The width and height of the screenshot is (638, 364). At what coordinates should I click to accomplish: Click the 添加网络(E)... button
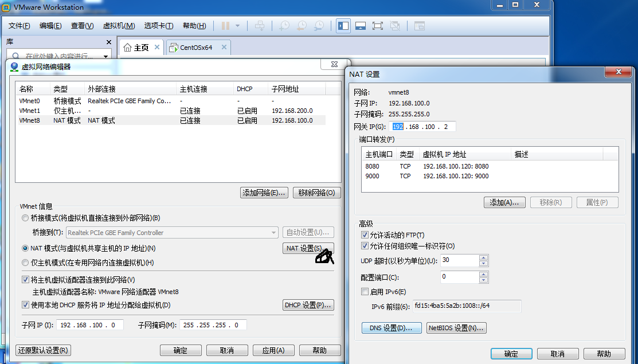click(x=264, y=193)
